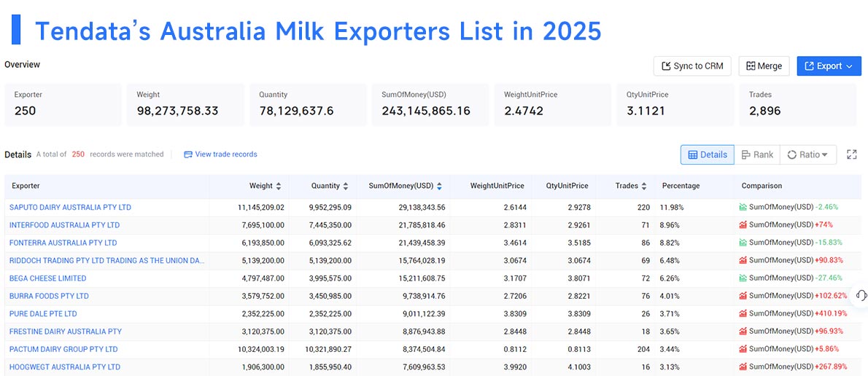
Task: Click the 250 matched records count
Action: tap(78, 154)
